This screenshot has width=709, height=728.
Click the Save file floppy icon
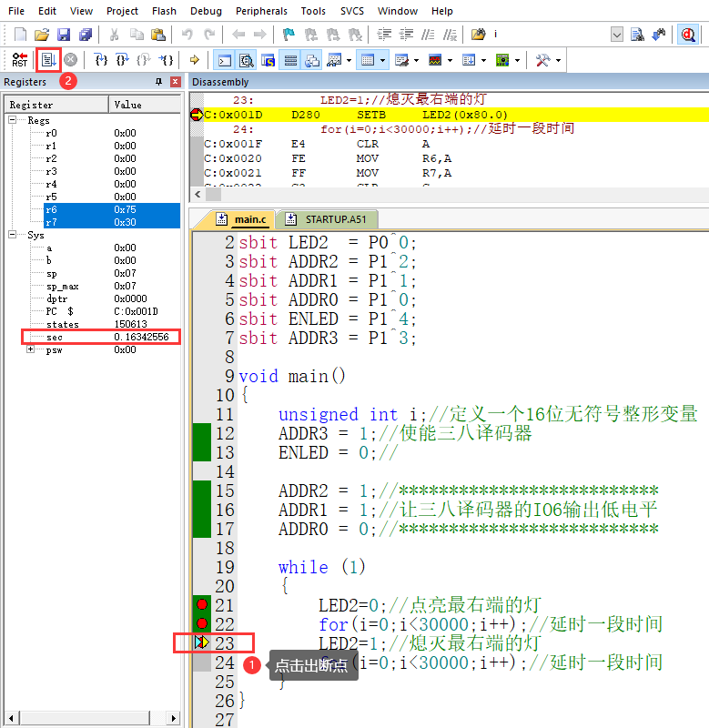(x=64, y=35)
